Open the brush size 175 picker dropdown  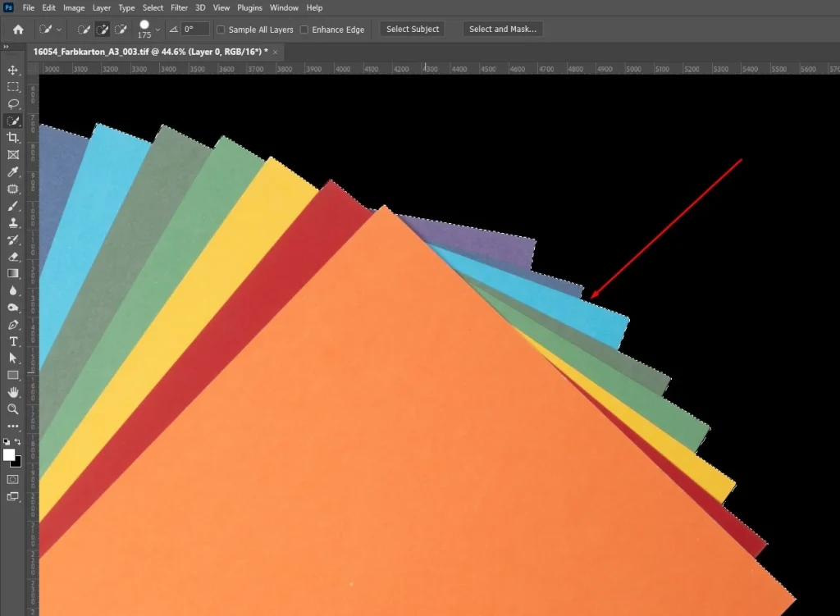pyautogui.click(x=157, y=30)
